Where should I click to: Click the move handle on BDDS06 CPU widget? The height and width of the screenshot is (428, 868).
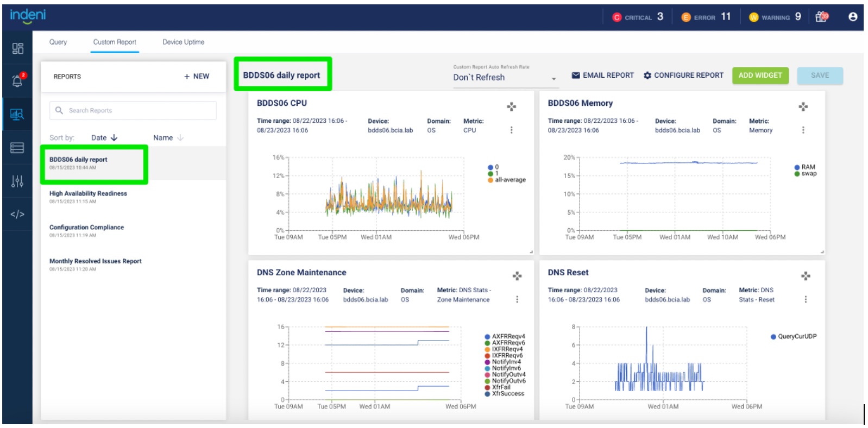click(511, 106)
